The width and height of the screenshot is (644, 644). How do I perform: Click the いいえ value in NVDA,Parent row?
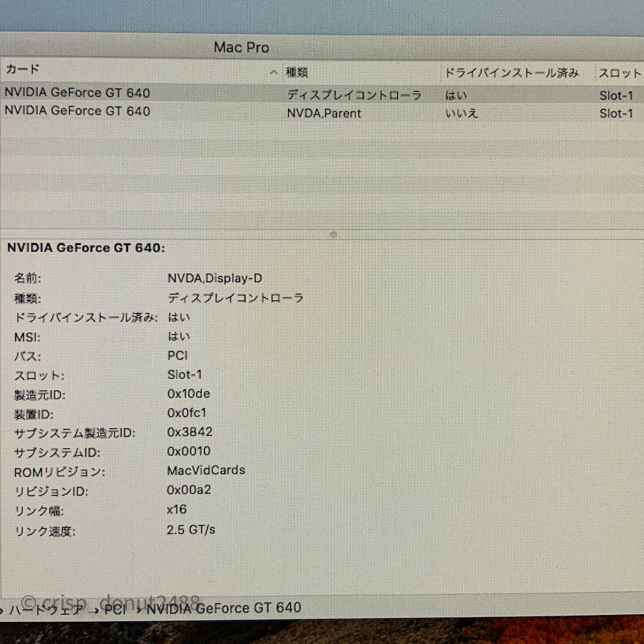coord(460,113)
